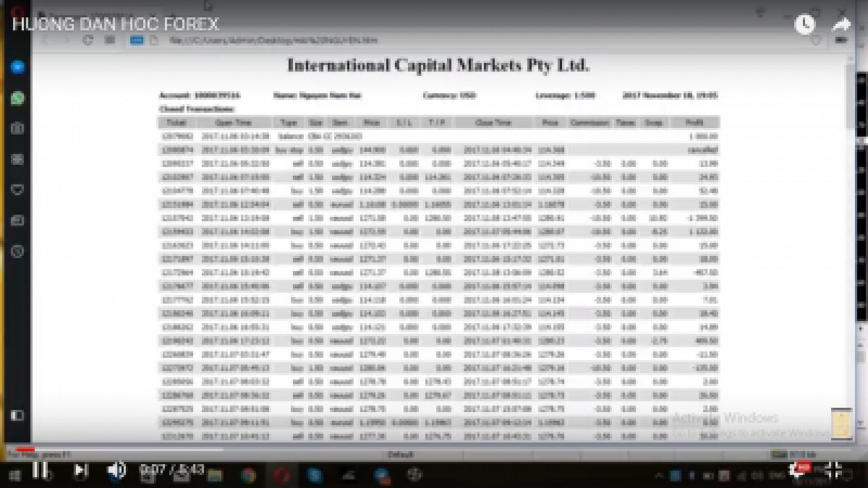Mute the video volume

click(116, 470)
